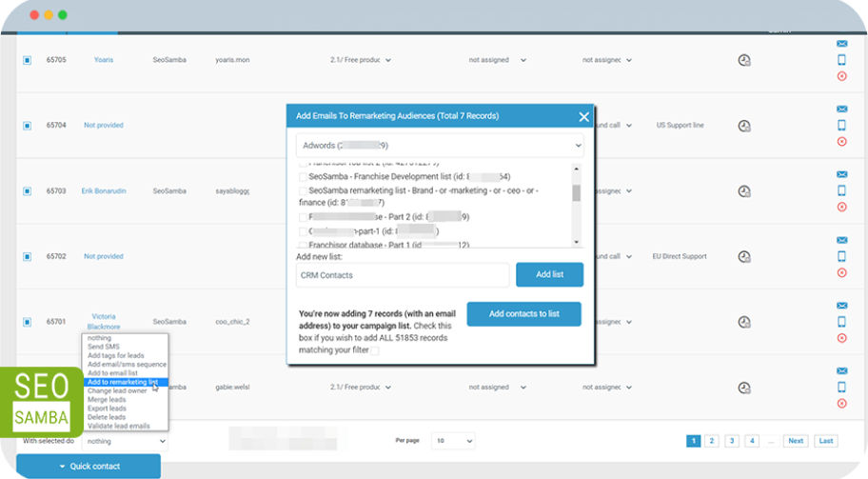Image resolution: width=868 pixels, height=479 pixels.
Task: Close the Add Emails To Remarketing dialog
Action: 583,117
